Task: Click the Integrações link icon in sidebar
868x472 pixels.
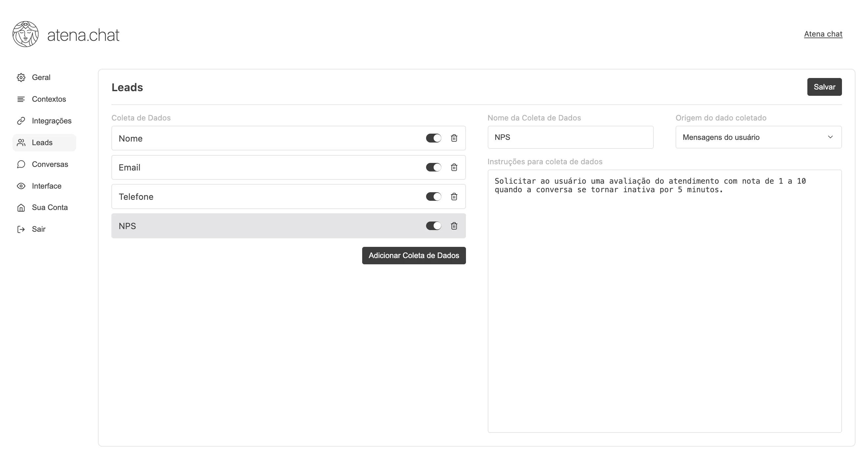Action: click(21, 121)
